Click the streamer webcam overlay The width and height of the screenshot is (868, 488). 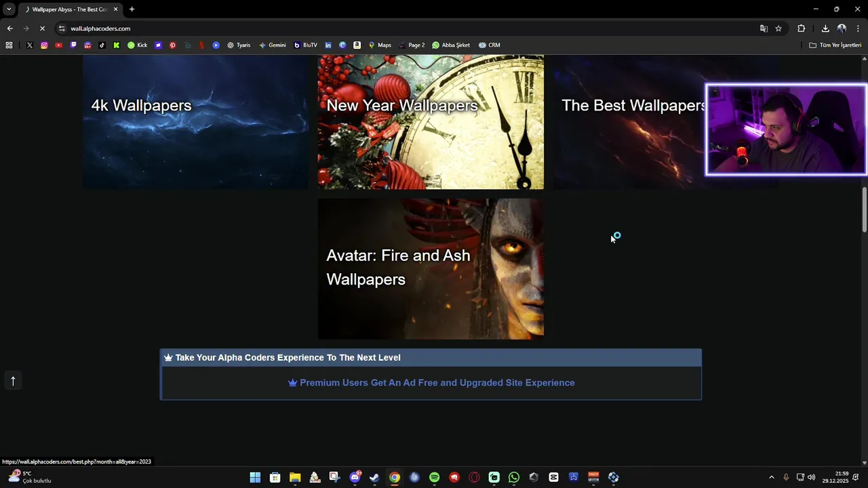(786, 129)
